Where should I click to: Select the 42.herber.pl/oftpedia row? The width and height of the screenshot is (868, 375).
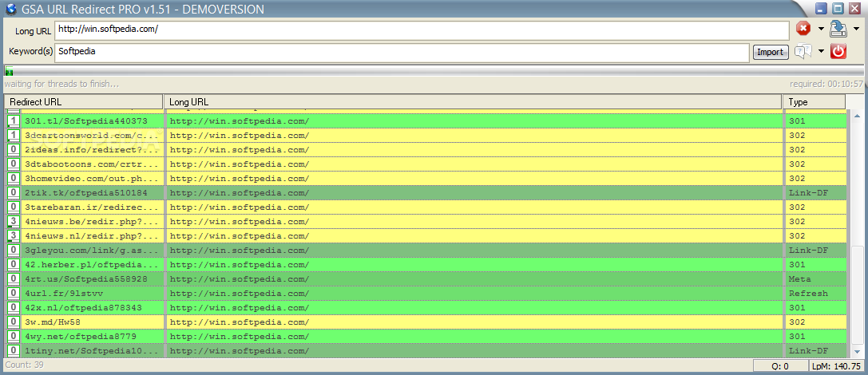[x=426, y=265]
